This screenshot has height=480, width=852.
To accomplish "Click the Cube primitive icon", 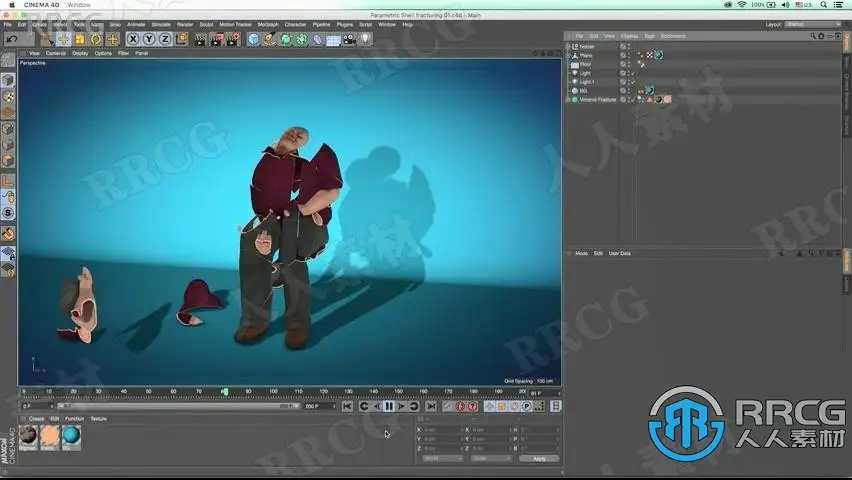I will (253, 39).
